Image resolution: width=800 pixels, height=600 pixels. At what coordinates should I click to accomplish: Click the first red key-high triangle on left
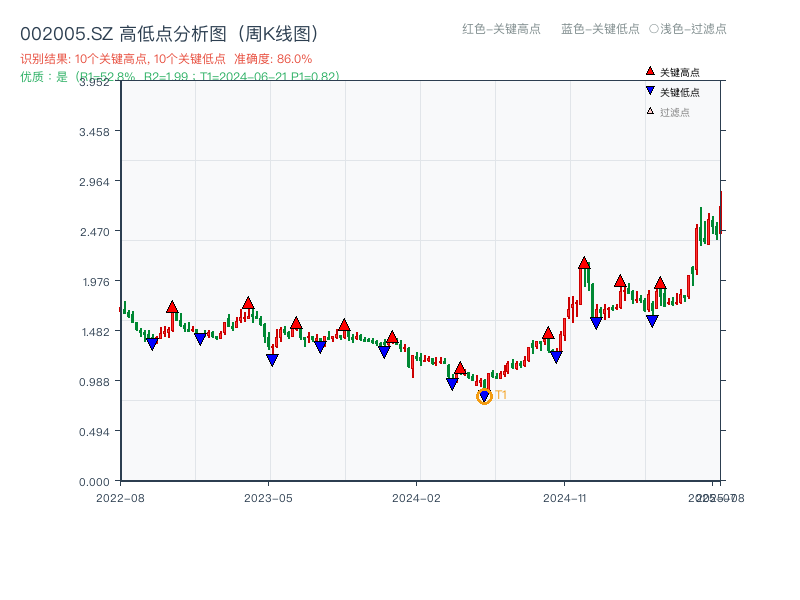[x=172, y=307]
